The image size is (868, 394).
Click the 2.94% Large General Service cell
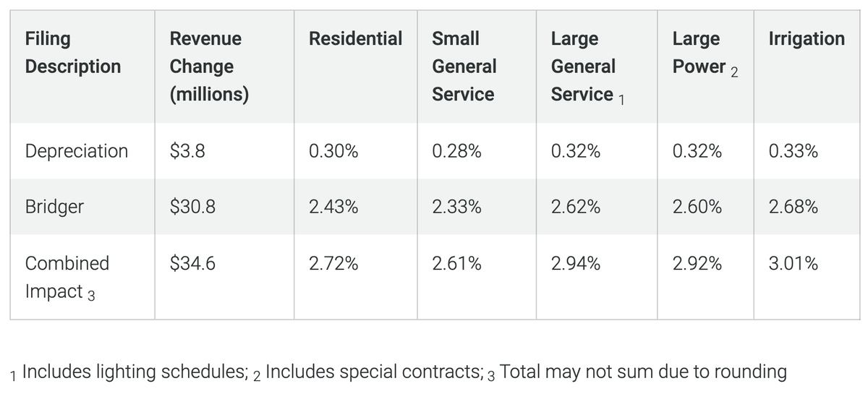pos(575,264)
